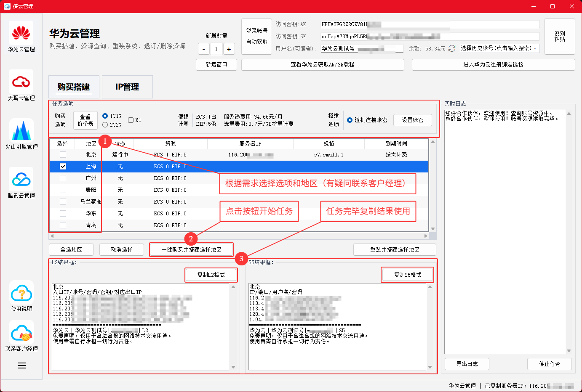The height and width of the screenshot is (392, 582).
Task: Click 查看华为云获取Ak/Sk教程 button
Action: pos(323,65)
